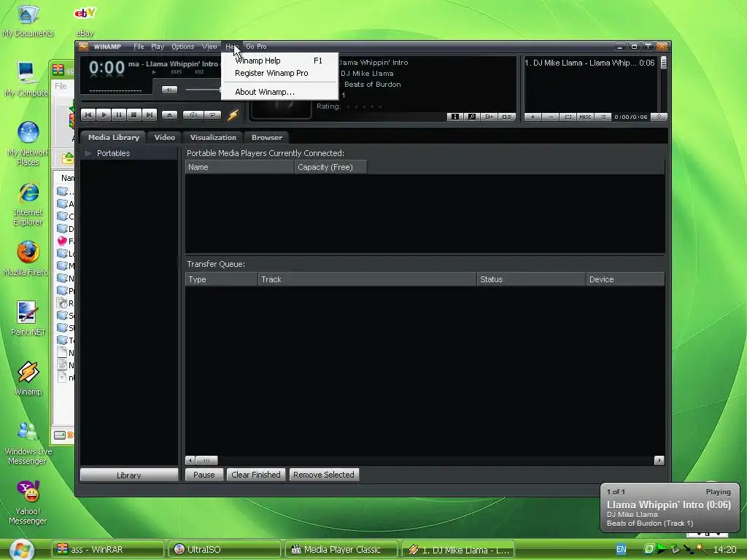This screenshot has width=747, height=560.
Task: Switch to the UltraISO taskbar button
Action: [x=224, y=549]
